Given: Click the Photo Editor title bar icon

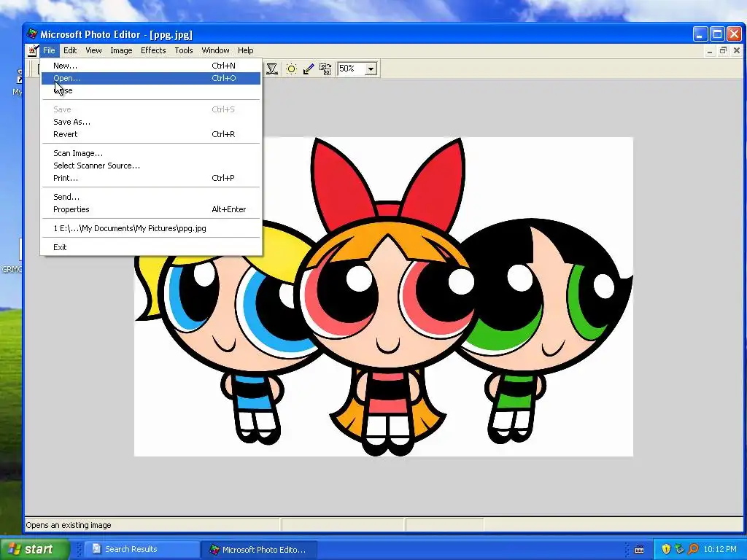Looking at the screenshot, I should [x=32, y=34].
